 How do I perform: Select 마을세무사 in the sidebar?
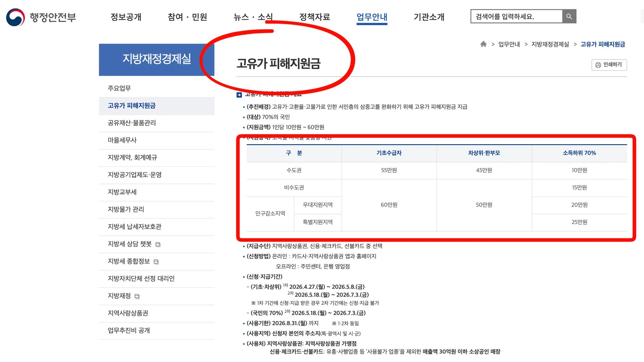click(156, 140)
